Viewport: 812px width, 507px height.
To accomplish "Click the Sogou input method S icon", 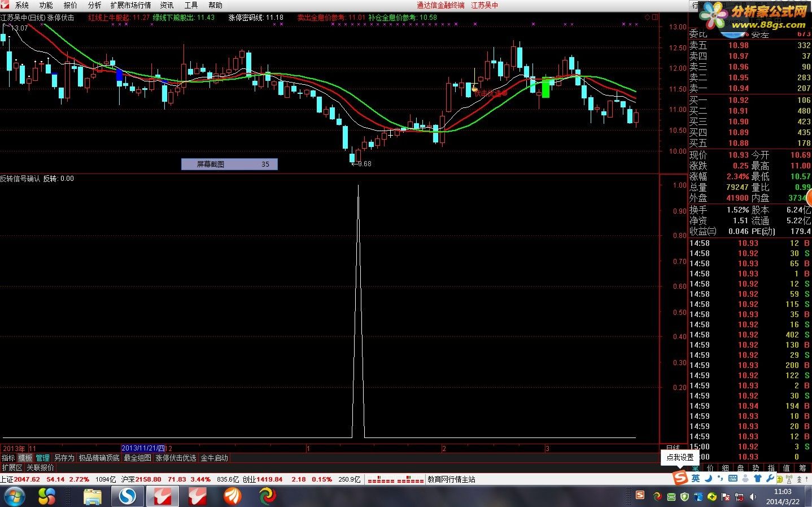I will (x=680, y=478).
